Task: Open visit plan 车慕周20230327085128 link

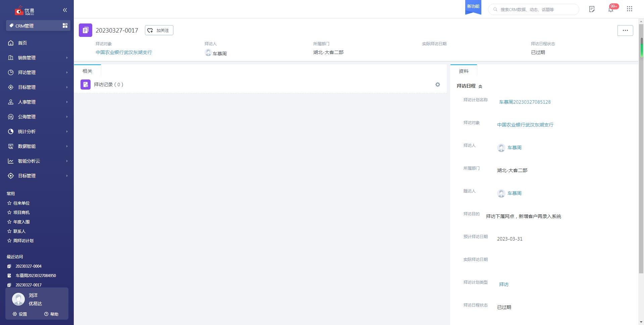Action: click(x=525, y=102)
